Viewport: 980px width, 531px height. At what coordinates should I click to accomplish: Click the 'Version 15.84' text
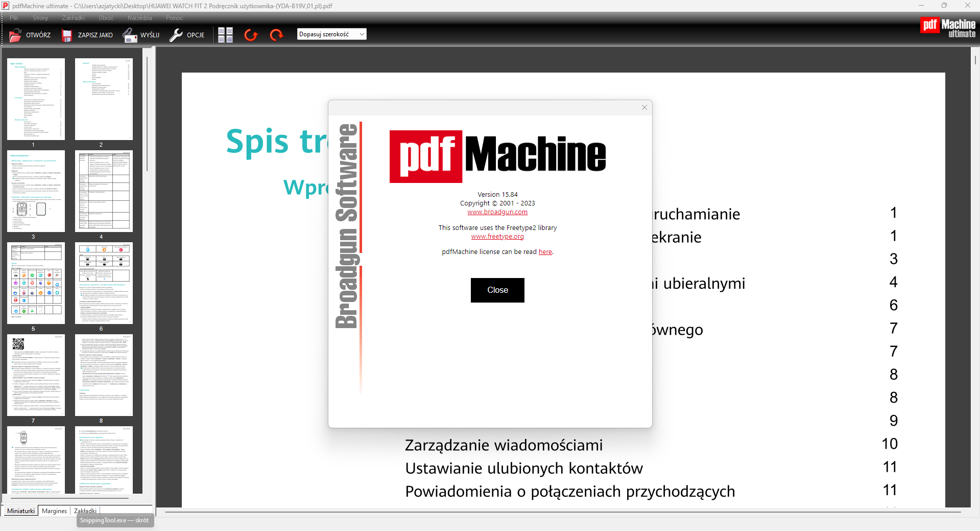point(497,195)
